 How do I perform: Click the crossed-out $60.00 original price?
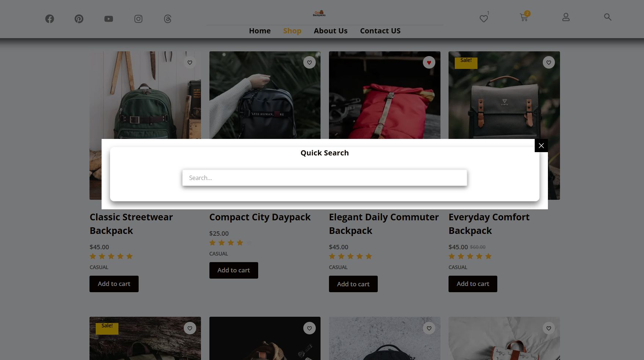coord(478,247)
